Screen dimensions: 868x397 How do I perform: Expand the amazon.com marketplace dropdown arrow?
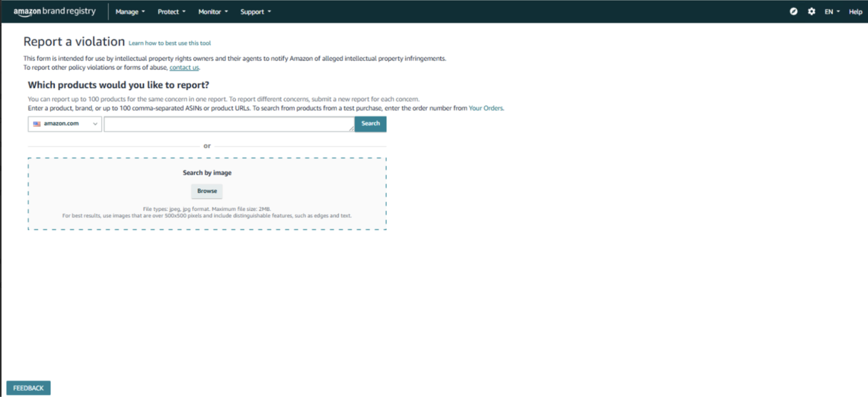pyautogui.click(x=95, y=124)
